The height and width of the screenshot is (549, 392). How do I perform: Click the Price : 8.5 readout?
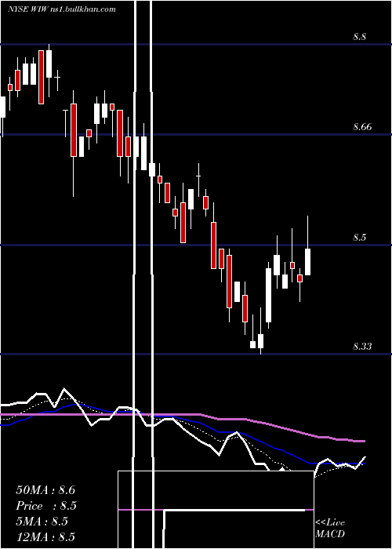click(x=46, y=506)
